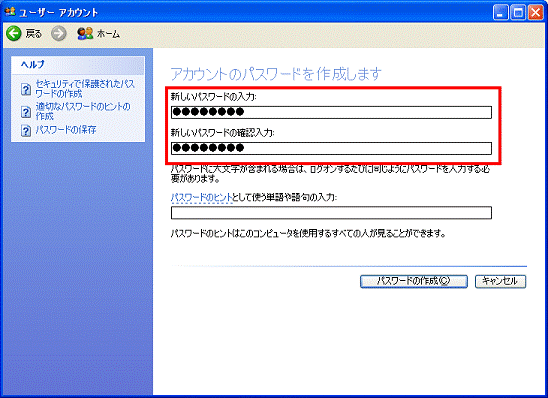Focus the 新しいパスワードの入力 field
The width and height of the screenshot is (548, 398).
[x=331, y=112]
